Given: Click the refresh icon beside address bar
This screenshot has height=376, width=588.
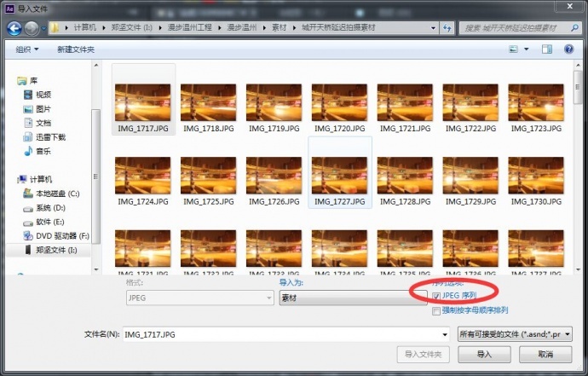Looking at the screenshot, I should pos(447,28).
